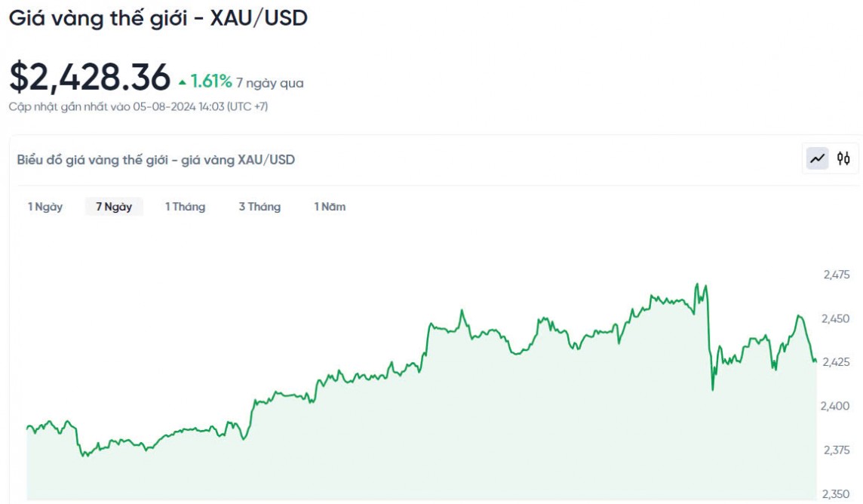The height and width of the screenshot is (504, 863).
Task: Click the last-updated timestamp text
Action: tap(138, 106)
